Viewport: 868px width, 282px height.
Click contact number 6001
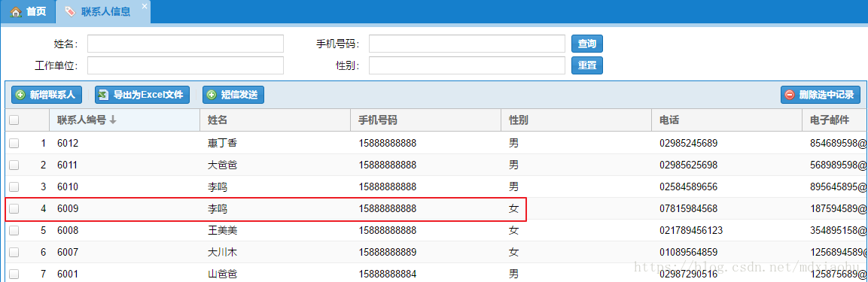click(x=68, y=274)
